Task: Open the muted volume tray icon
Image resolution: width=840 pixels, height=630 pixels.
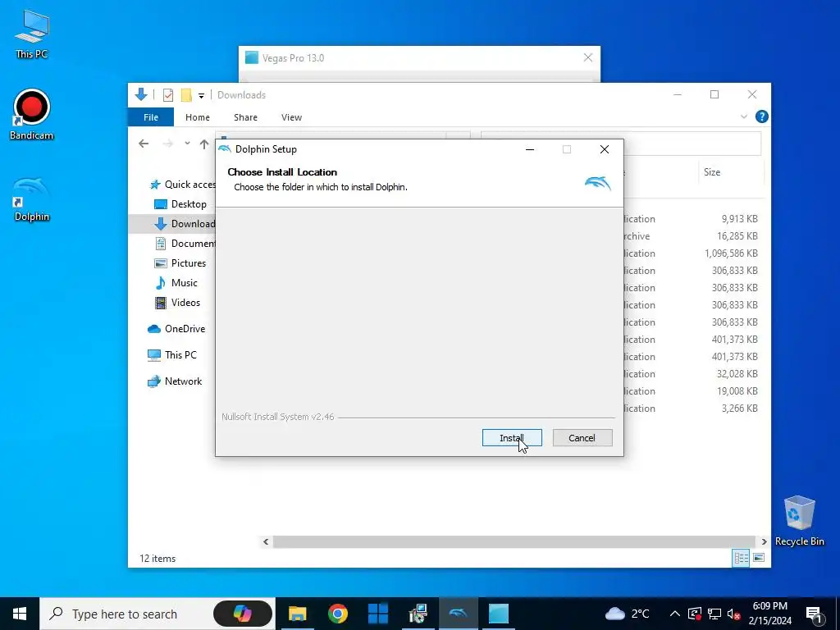Action: [734, 614]
